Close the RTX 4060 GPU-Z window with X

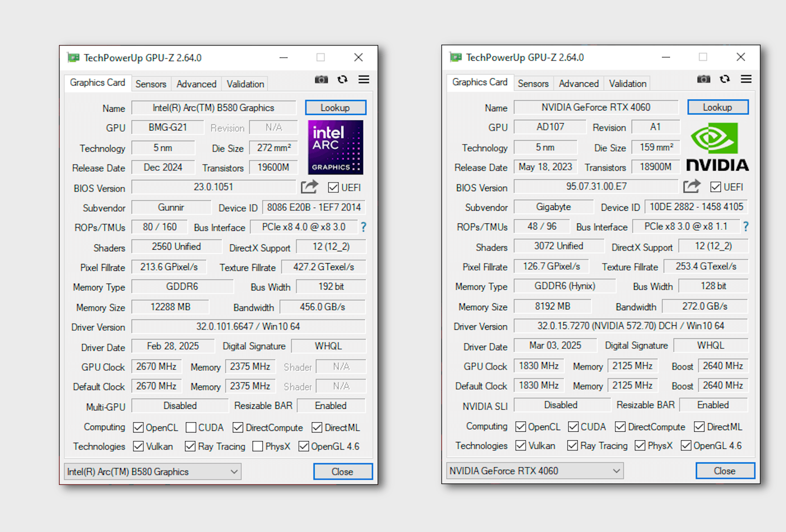tap(741, 57)
